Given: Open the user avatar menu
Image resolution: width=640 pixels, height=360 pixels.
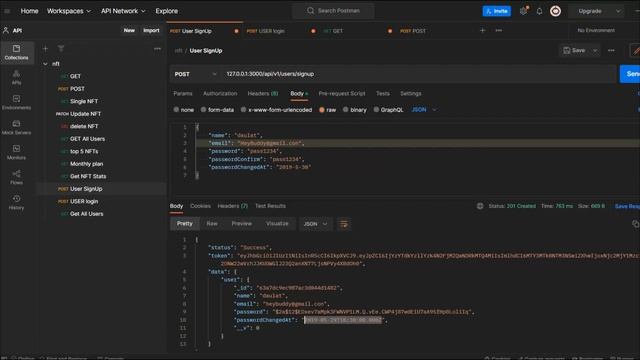Looking at the screenshot, I should [x=555, y=11].
